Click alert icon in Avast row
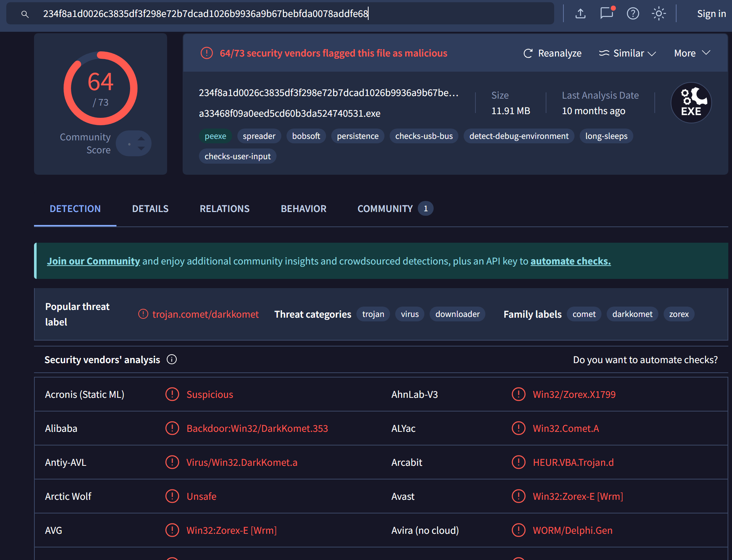 tap(519, 496)
